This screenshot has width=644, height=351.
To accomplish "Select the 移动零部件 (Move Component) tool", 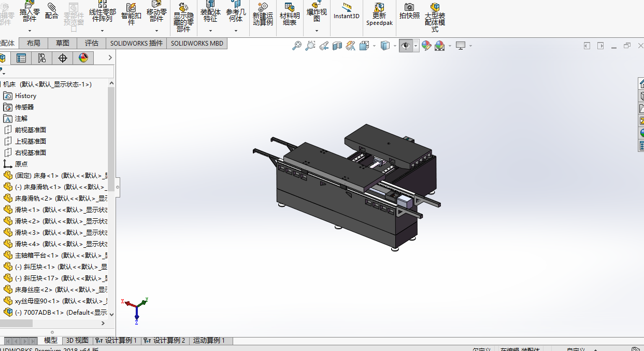I will coord(156,11).
